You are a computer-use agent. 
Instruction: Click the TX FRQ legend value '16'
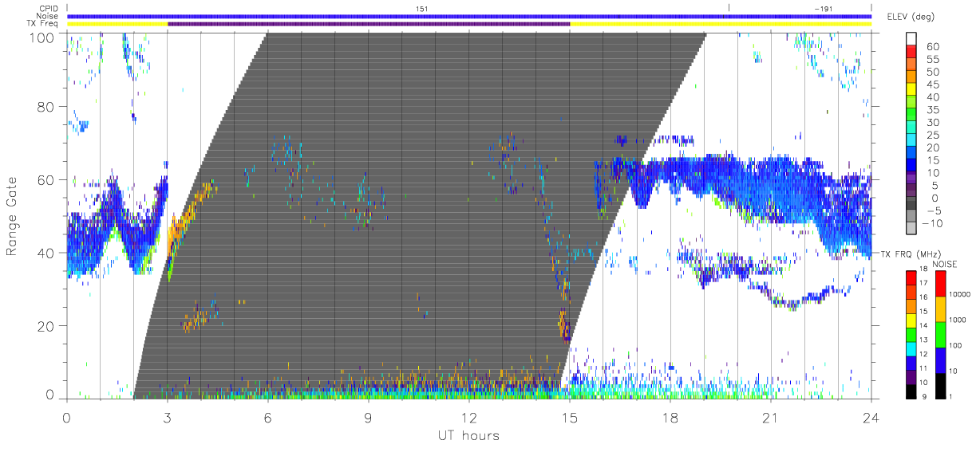coord(923,297)
